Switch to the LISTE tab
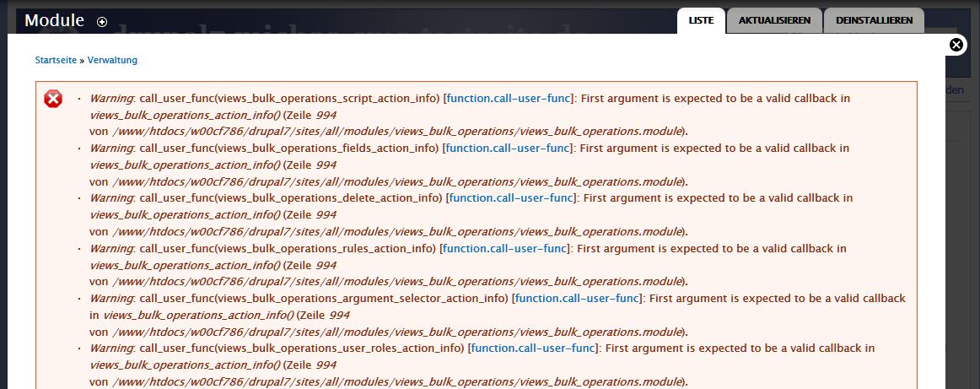Viewport: 980px width, 389px height. click(701, 20)
